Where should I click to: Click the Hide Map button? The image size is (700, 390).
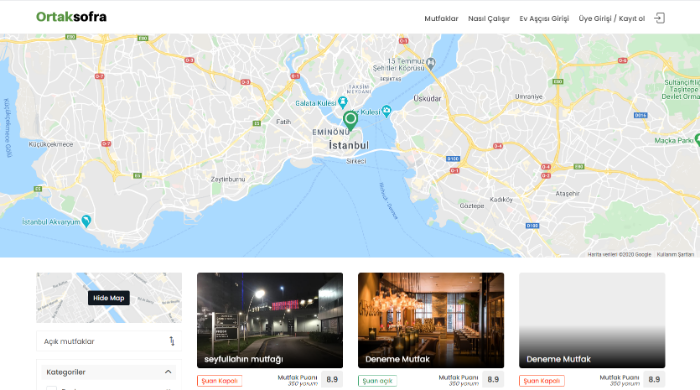(109, 298)
